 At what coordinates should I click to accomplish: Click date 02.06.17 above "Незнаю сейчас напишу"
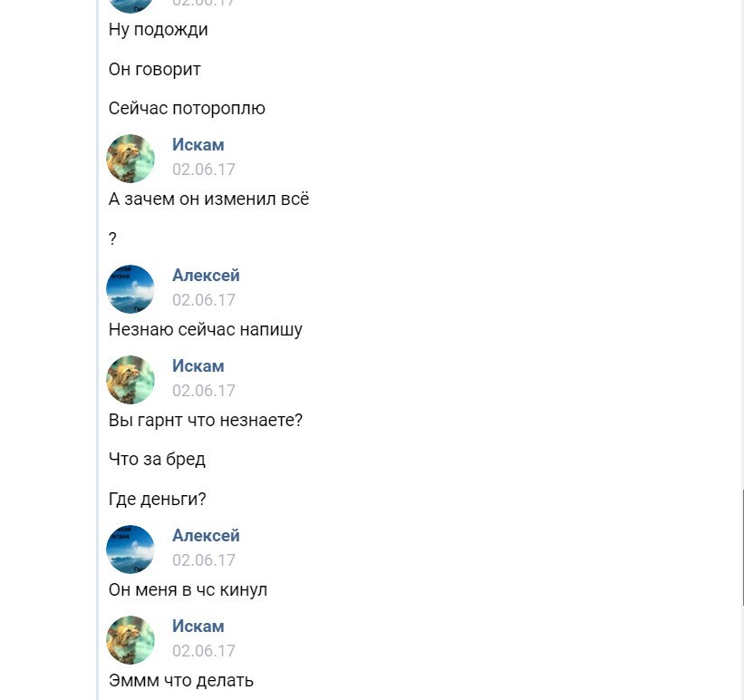204,300
